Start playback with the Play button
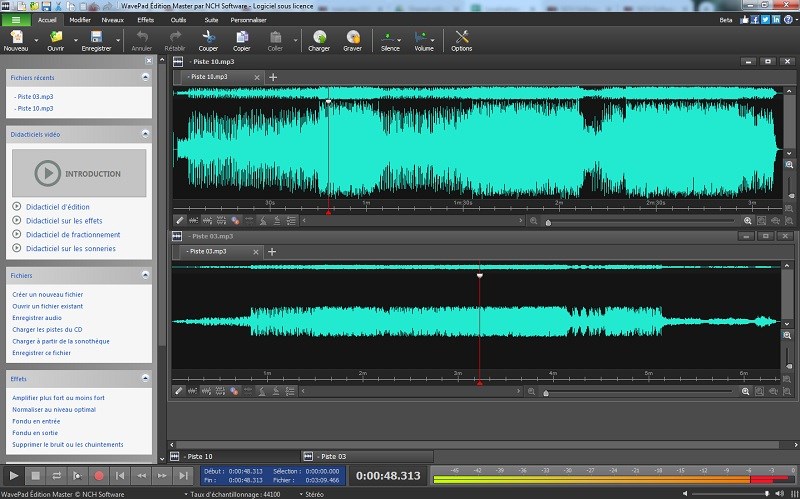Image resolution: width=800 pixels, height=499 pixels. click(x=14, y=476)
